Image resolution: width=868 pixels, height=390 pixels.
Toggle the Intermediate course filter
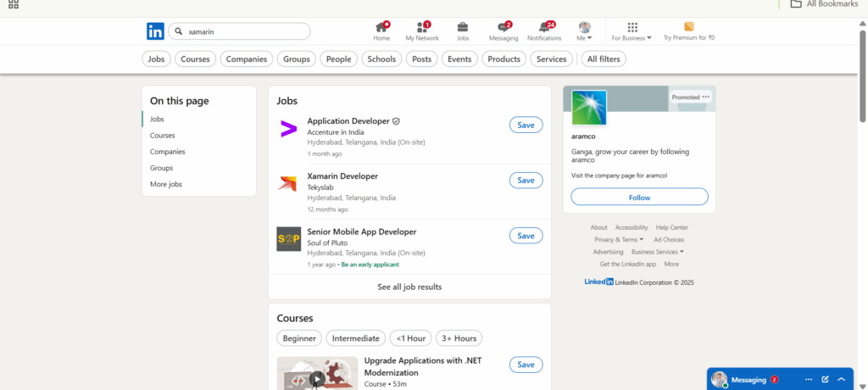click(x=355, y=338)
